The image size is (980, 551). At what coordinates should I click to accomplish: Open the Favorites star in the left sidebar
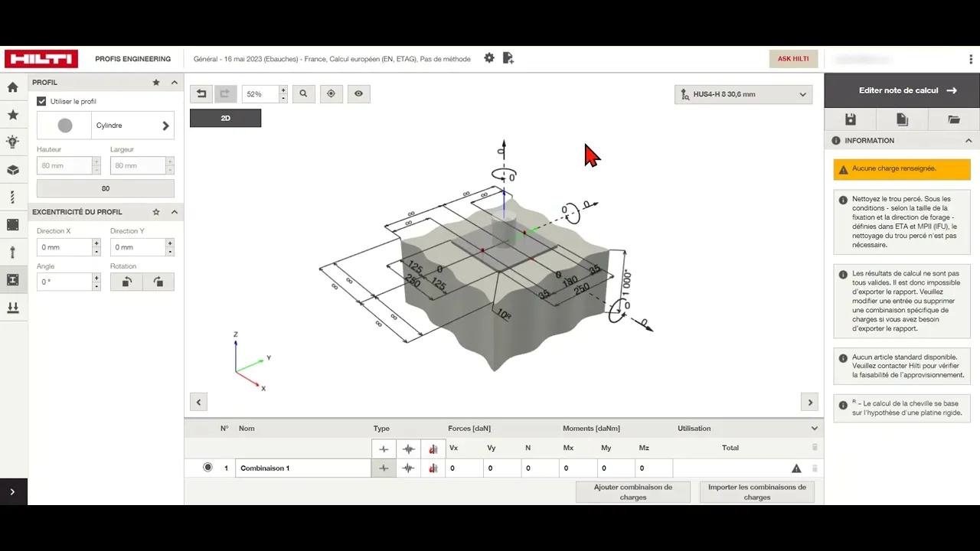tap(13, 115)
